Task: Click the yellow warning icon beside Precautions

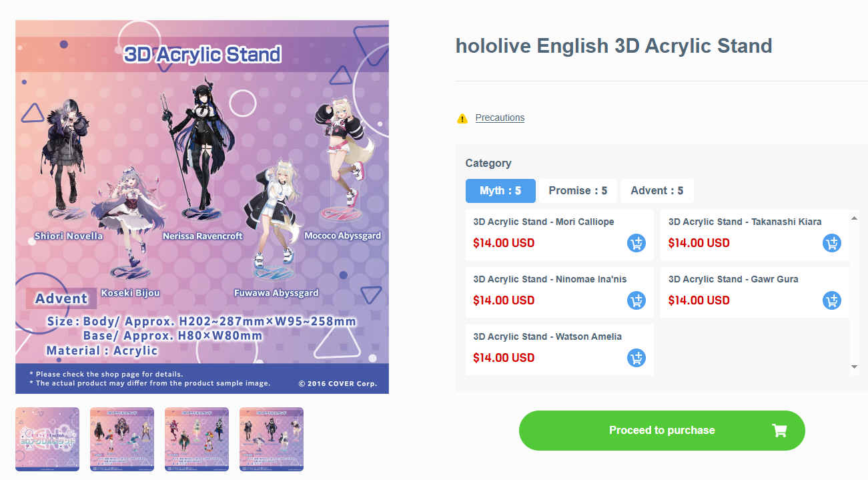Action: coord(462,118)
